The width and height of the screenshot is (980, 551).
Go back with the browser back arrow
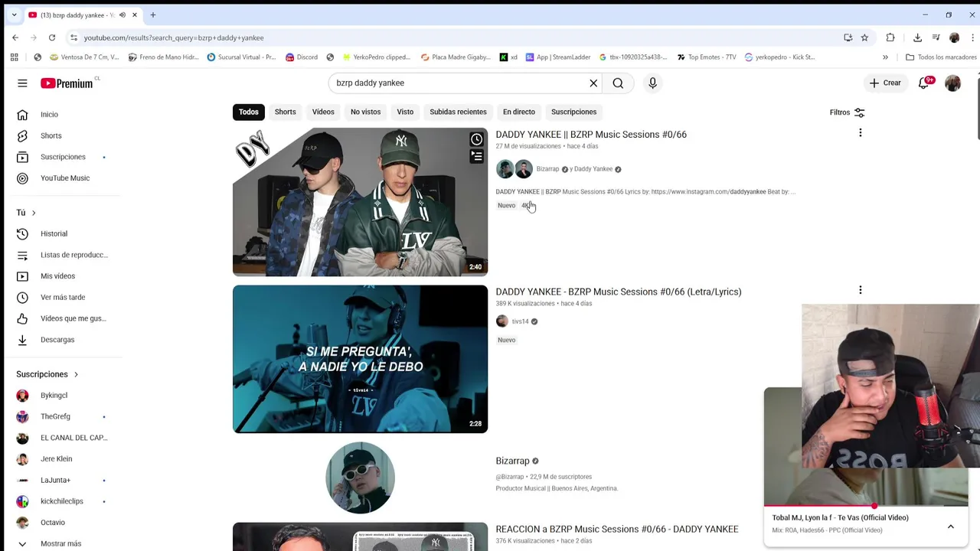(15, 37)
